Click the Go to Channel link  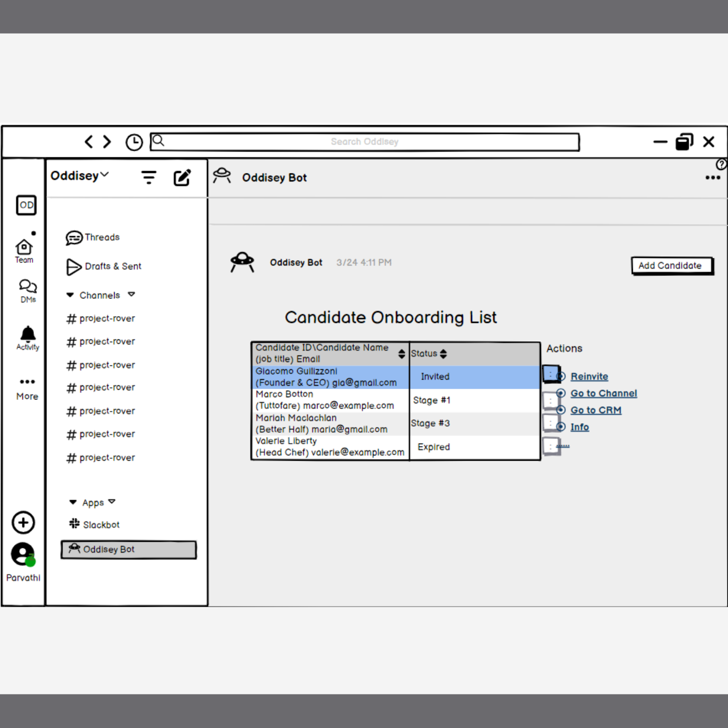[604, 393]
